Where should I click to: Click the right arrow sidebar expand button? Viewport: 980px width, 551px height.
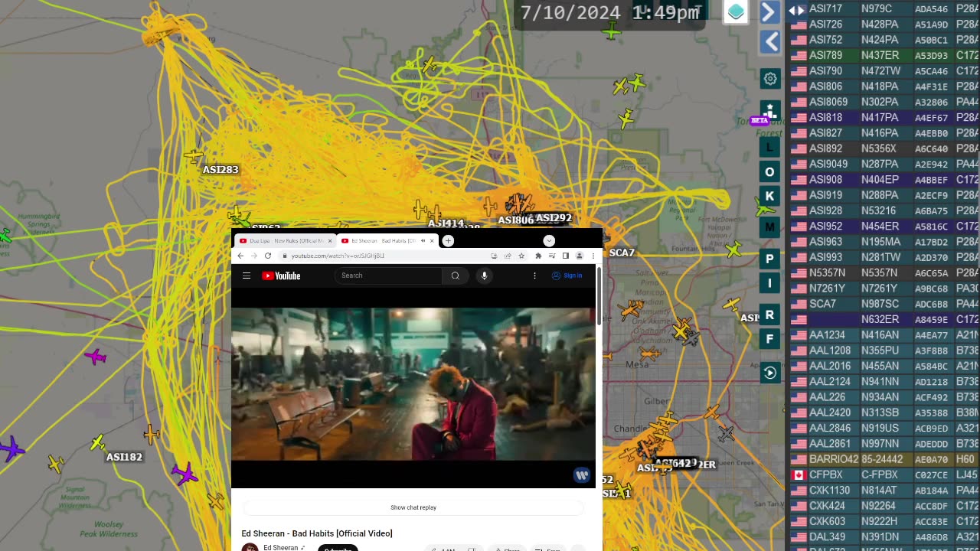coord(769,11)
